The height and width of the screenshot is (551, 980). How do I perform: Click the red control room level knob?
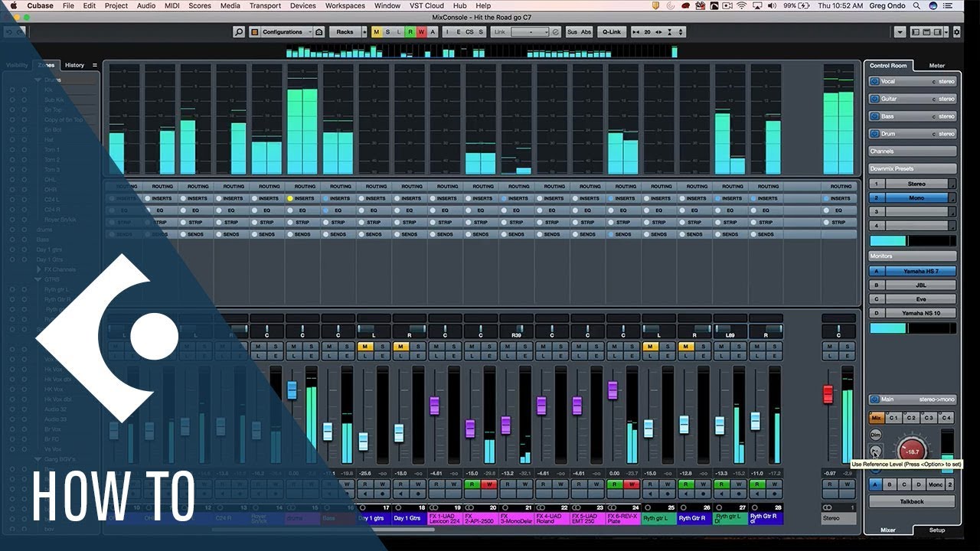coord(912,452)
